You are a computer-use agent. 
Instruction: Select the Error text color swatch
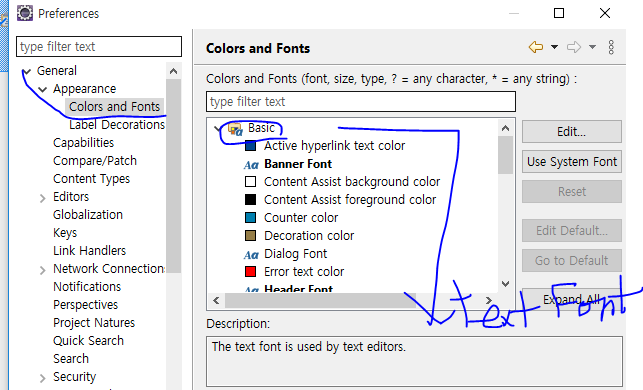coord(250,271)
